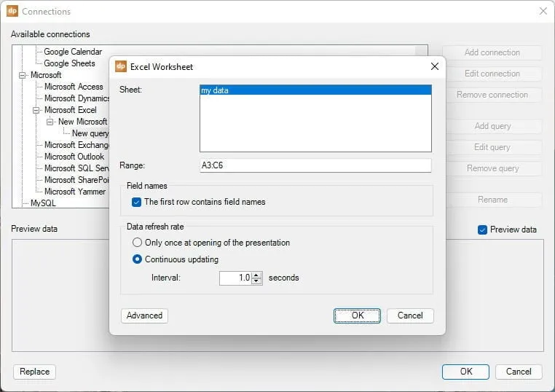Click OK in the Connections window

(x=465, y=372)
